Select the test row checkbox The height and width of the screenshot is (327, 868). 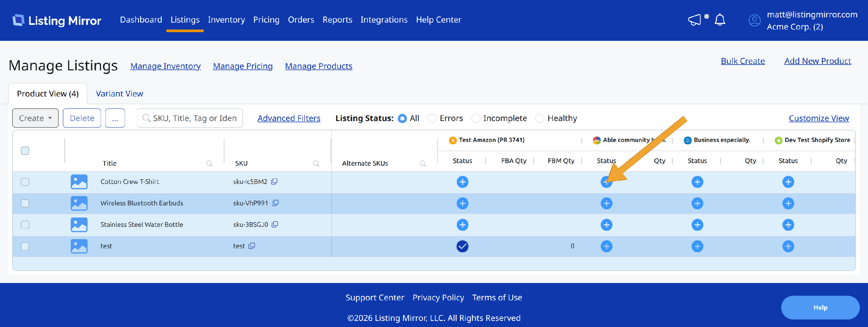25,246
